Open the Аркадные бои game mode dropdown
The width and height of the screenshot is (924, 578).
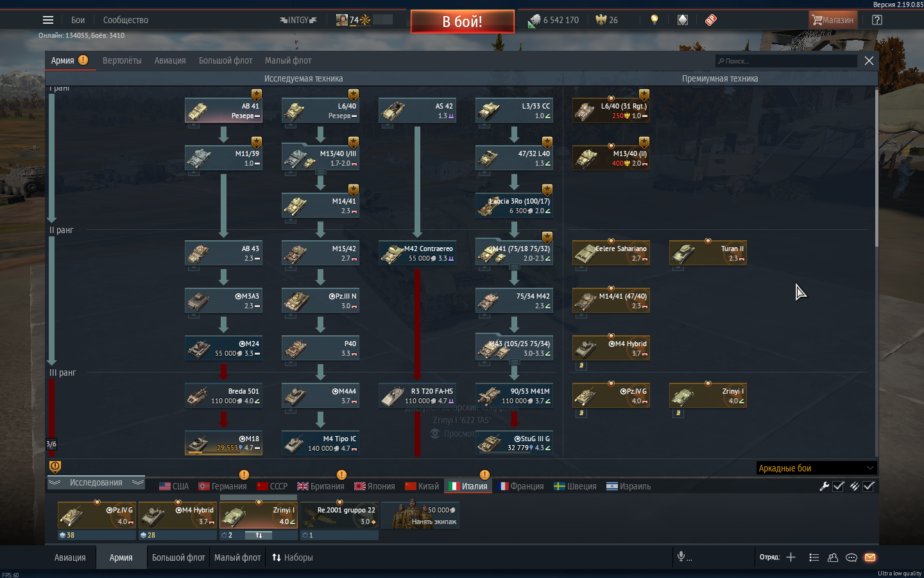click(x=816, y=468)
